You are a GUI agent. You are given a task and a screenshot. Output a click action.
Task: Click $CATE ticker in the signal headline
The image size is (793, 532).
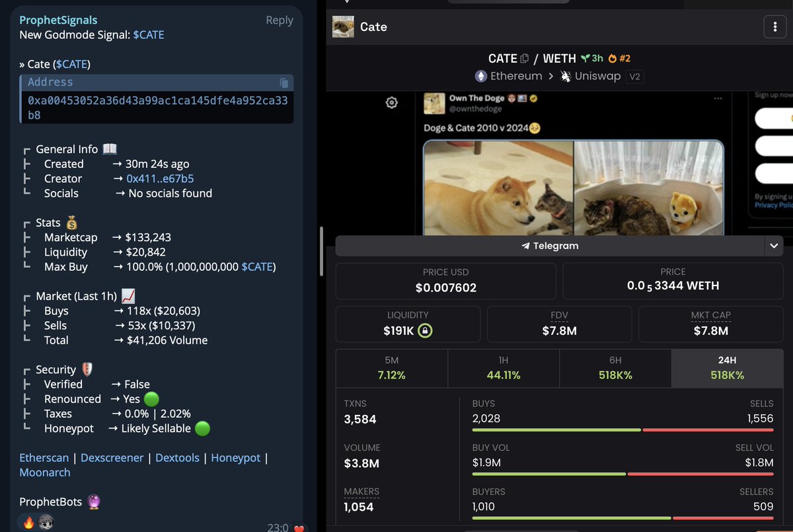tap(149, 35)
